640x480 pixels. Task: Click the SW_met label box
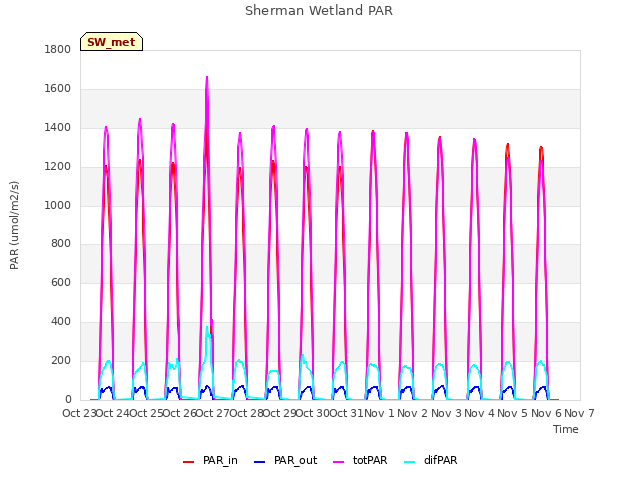(111, 42)
